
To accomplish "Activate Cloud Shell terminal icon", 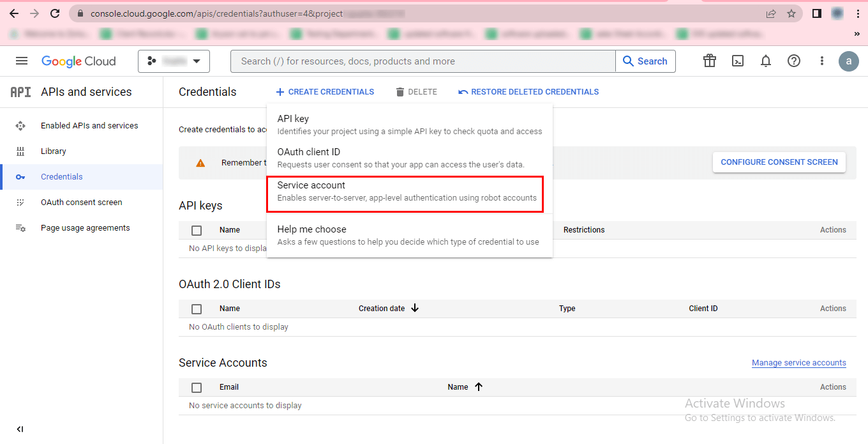I will coord(738,61).
